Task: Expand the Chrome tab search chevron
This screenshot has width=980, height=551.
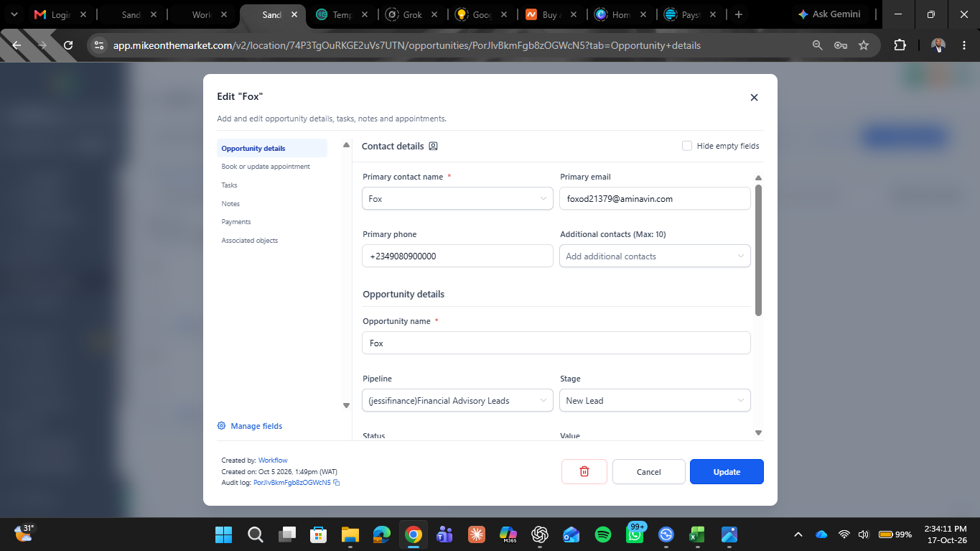Action: click(13, 14)
